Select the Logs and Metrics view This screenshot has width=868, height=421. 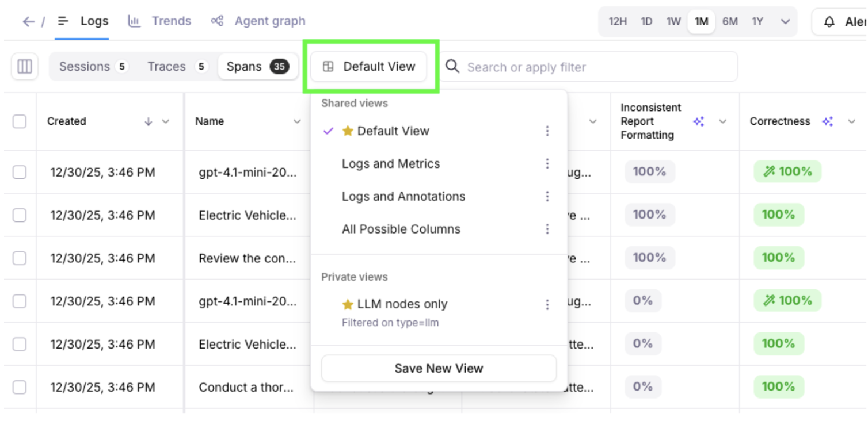coord(391,164)
